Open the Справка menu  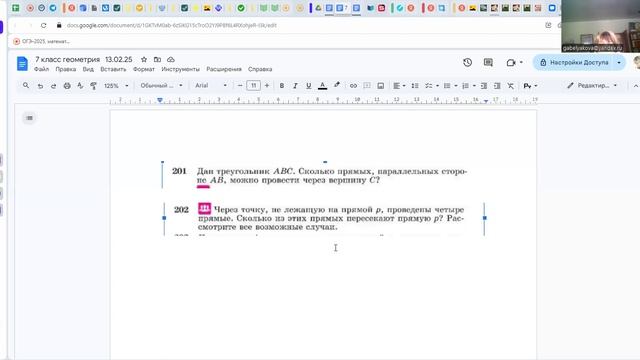[x=260, y=69]
